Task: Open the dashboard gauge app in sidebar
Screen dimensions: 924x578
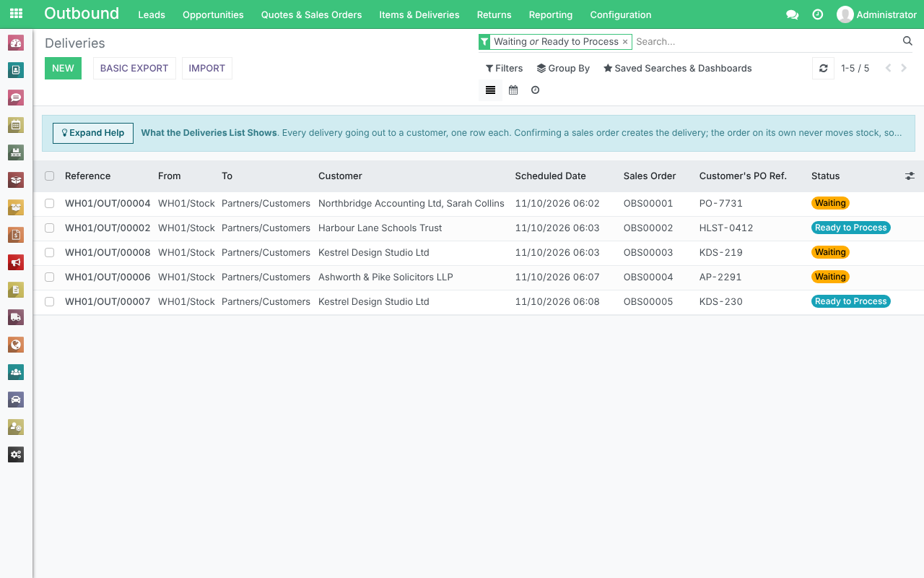Action: tap(16, 43)
